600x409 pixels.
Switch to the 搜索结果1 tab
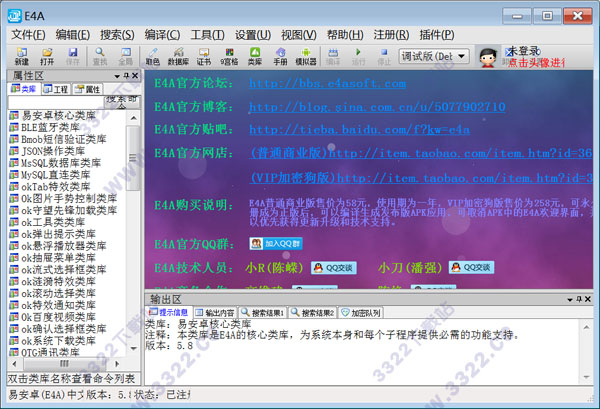(263, 313)
